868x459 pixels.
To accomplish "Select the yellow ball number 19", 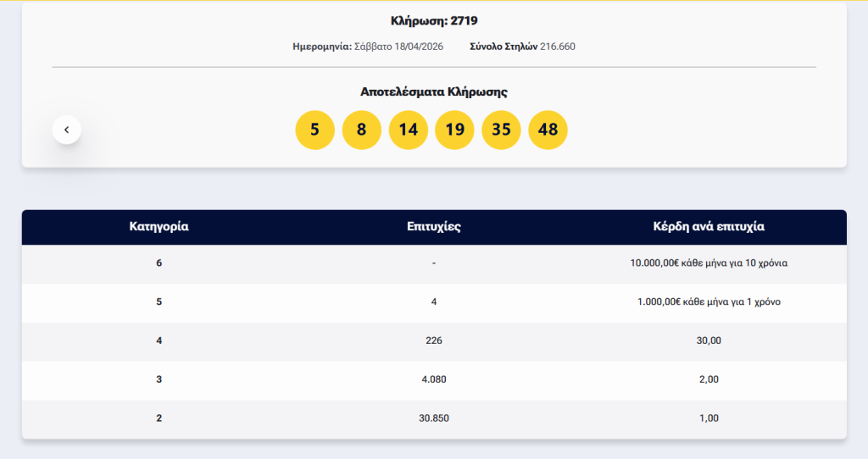I will tap(454, 130).
